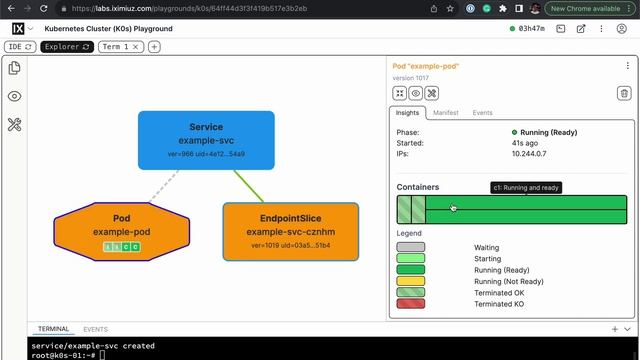Click the container status badges on the Pod node

[122, 247]
